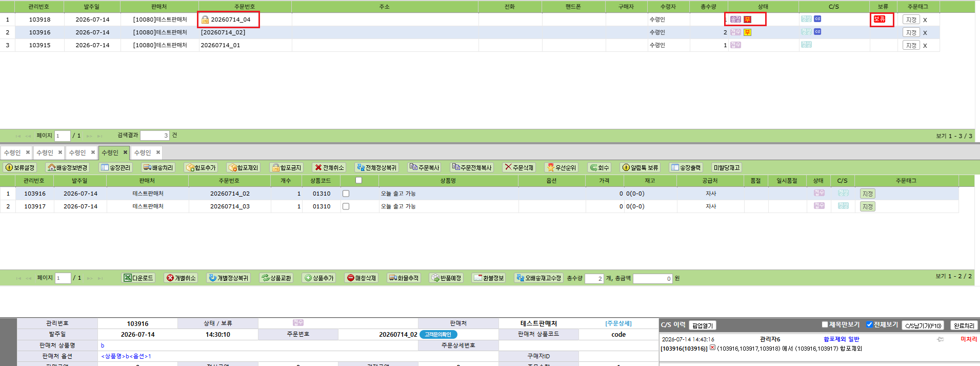This screenshot has width=980, height=366.
Task: Click CS badge in row 103916 top grid
Action: (x=817, y=31)
